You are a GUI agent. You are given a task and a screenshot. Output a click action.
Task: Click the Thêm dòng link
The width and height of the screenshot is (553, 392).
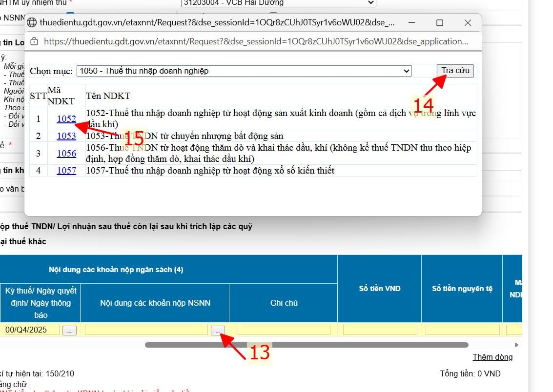[492, 357]
